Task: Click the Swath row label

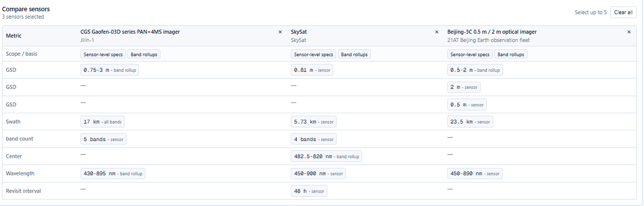Action: [13, 122]
